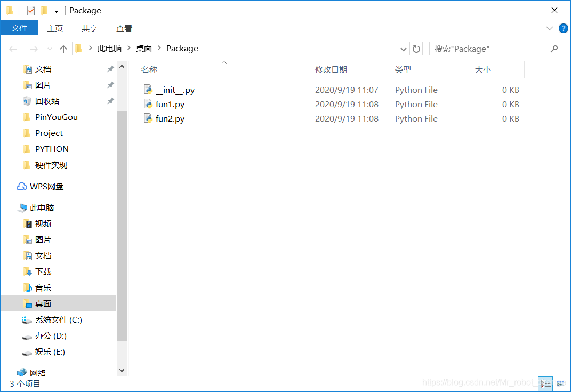Click the date 2020/9/19 11:07 cell
This screenshot has width=571, height=392.
point(347,90)
